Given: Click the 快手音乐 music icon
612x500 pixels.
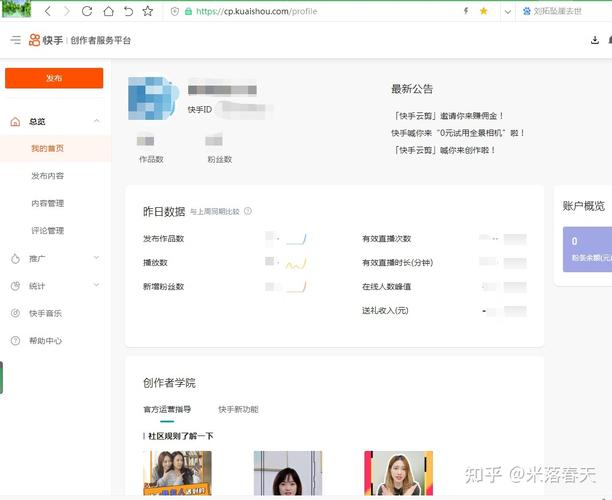Looking at the screenshot, I should coord(15,313).
